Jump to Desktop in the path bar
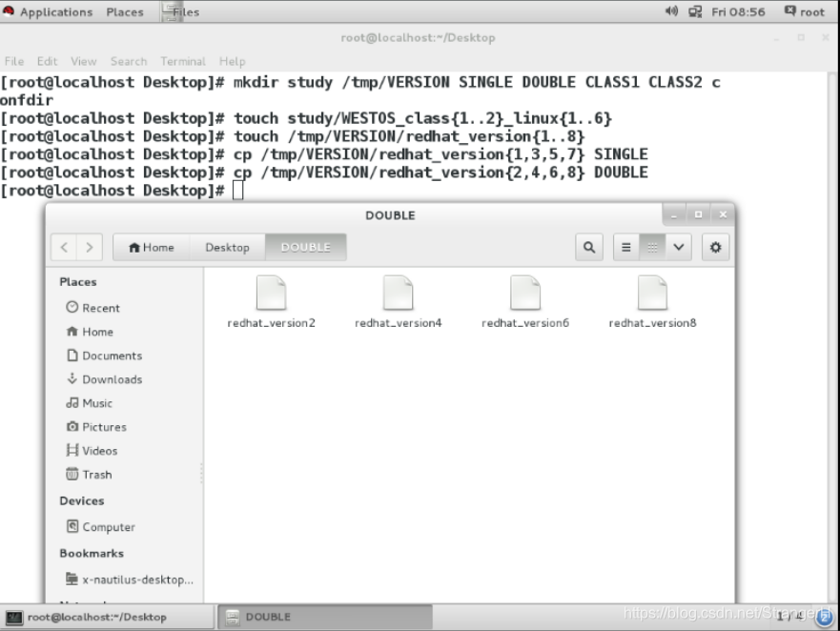 [x=228, y=248]
